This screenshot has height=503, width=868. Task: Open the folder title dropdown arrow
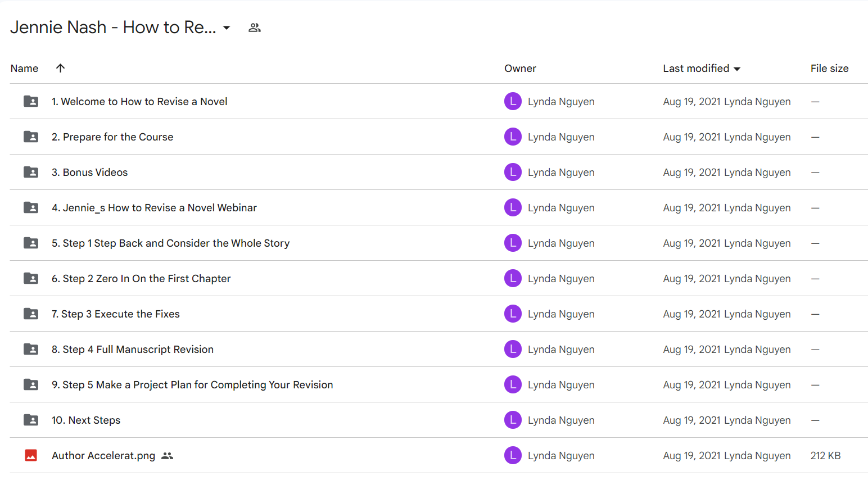coord(227,28)
